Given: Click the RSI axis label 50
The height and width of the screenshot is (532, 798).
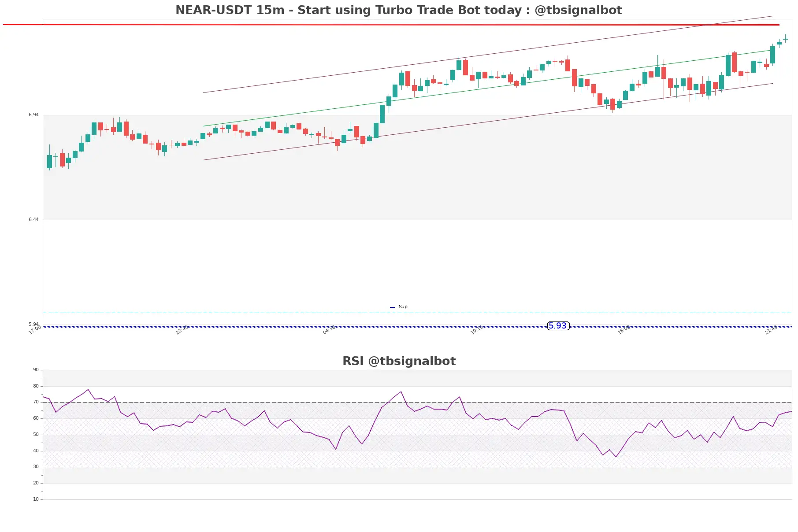Looking at the screenshot, I should [36, 434].
